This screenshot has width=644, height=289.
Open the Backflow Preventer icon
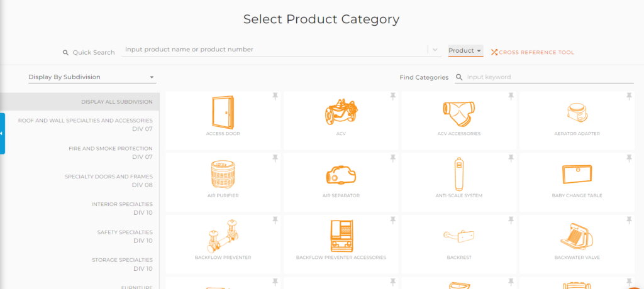(x=223, y=237)
